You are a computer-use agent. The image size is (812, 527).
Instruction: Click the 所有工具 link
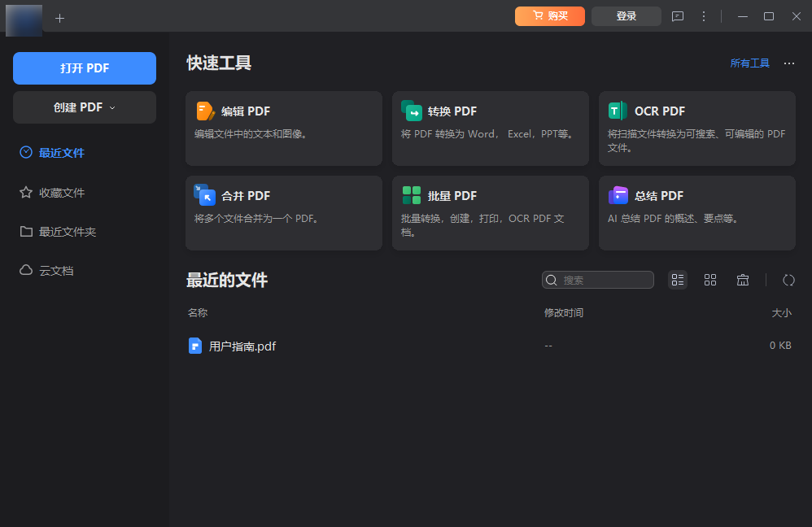749,63
